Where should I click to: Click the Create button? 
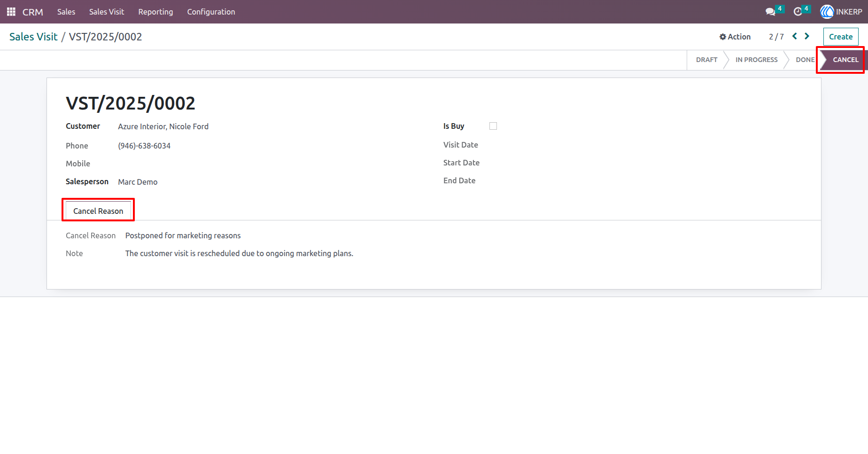[841, 37]
